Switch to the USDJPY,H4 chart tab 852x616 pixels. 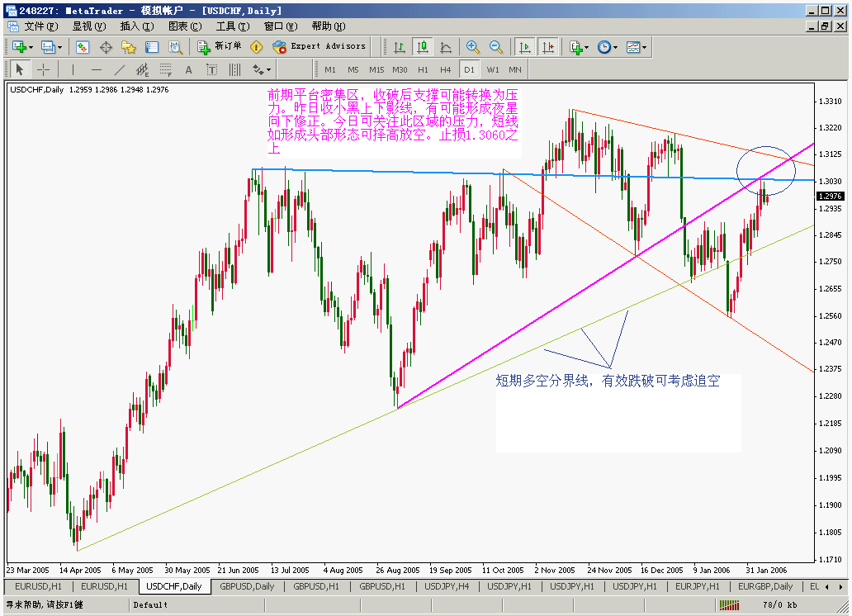[x=447, y=586]
